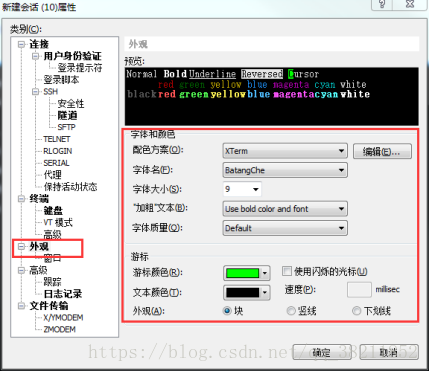Screen dimensions: 429x372
Task: Select VT 模式 in the tree
Action: (x=58, y=222)
